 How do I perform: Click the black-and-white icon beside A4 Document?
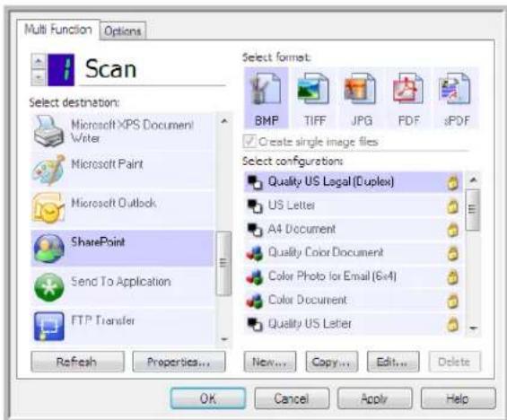(x=255, y=230)
